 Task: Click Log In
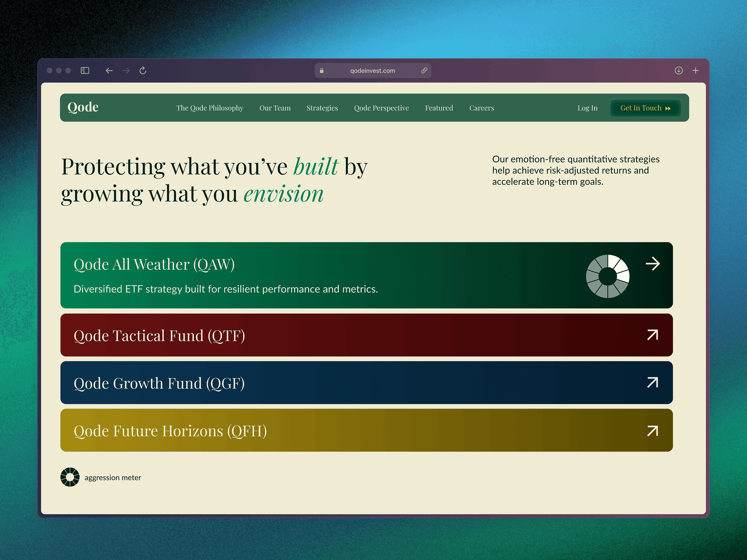[588, 108]
